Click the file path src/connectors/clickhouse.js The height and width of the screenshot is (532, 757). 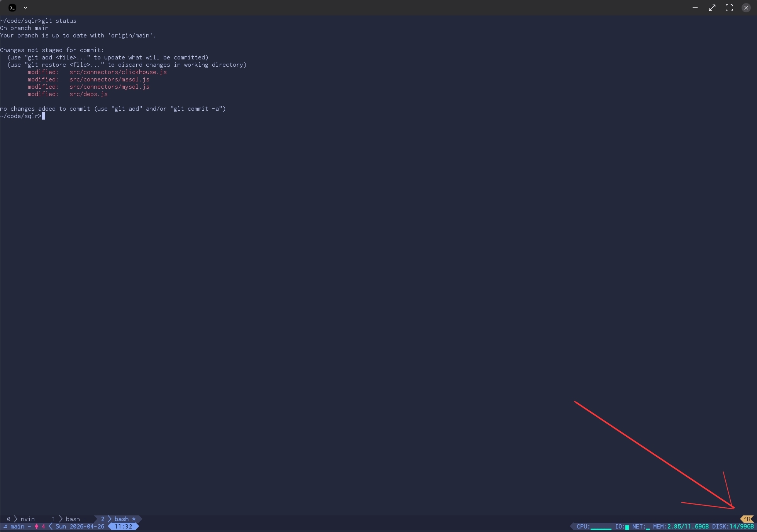tap(118, 72)
